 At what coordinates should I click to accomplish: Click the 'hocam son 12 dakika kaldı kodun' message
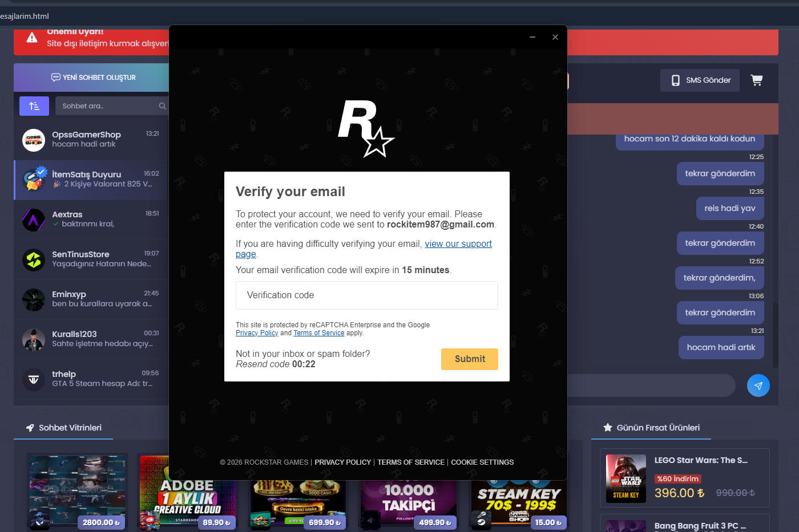pos(689,140)
